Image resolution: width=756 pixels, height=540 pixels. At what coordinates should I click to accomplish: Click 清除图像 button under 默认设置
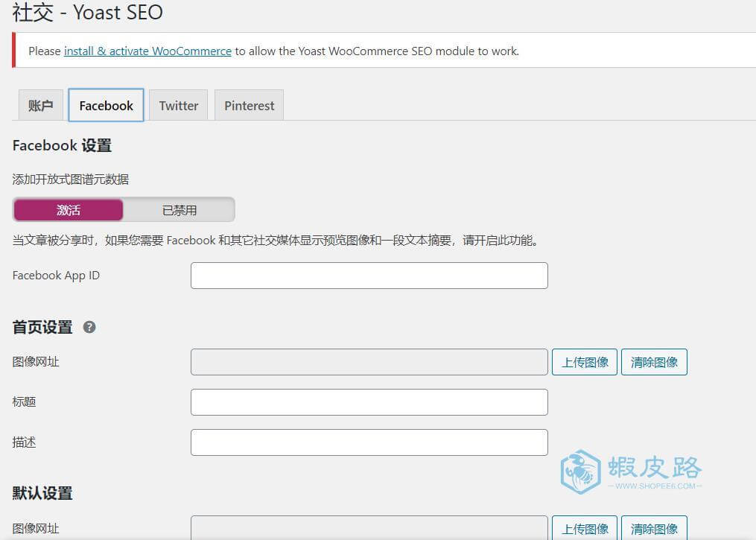coord(654,528)
